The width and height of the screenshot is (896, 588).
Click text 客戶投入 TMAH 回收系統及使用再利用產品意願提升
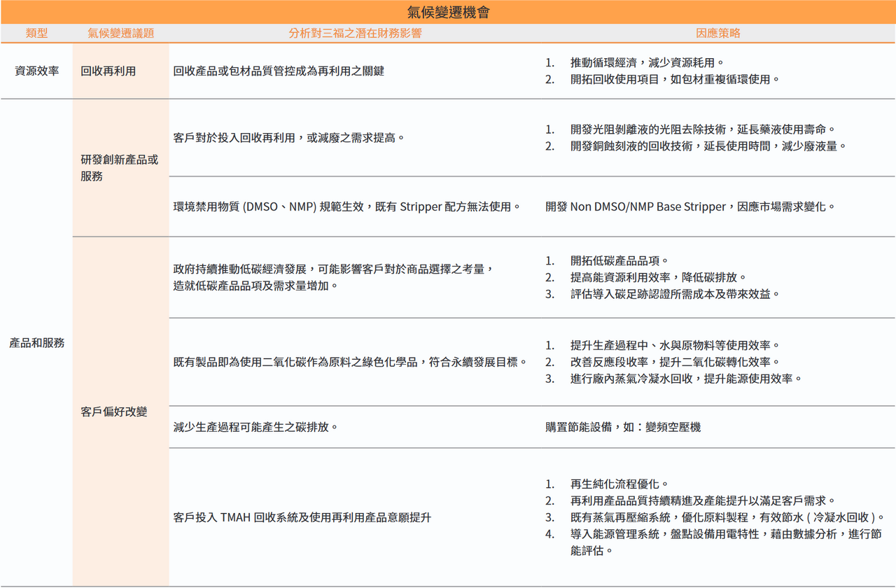[x=302, y=518]
